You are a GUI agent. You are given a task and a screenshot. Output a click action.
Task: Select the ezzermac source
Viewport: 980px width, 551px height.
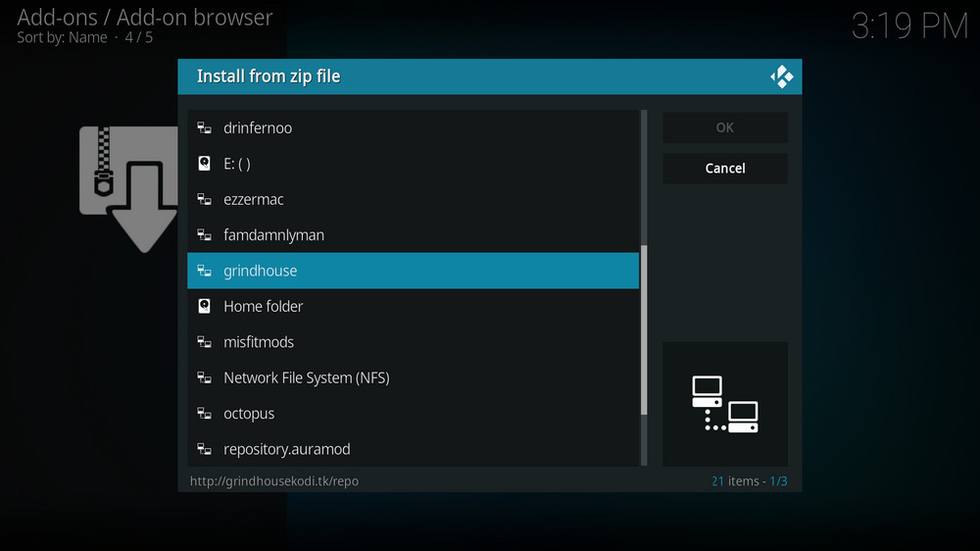click(414, 199)
